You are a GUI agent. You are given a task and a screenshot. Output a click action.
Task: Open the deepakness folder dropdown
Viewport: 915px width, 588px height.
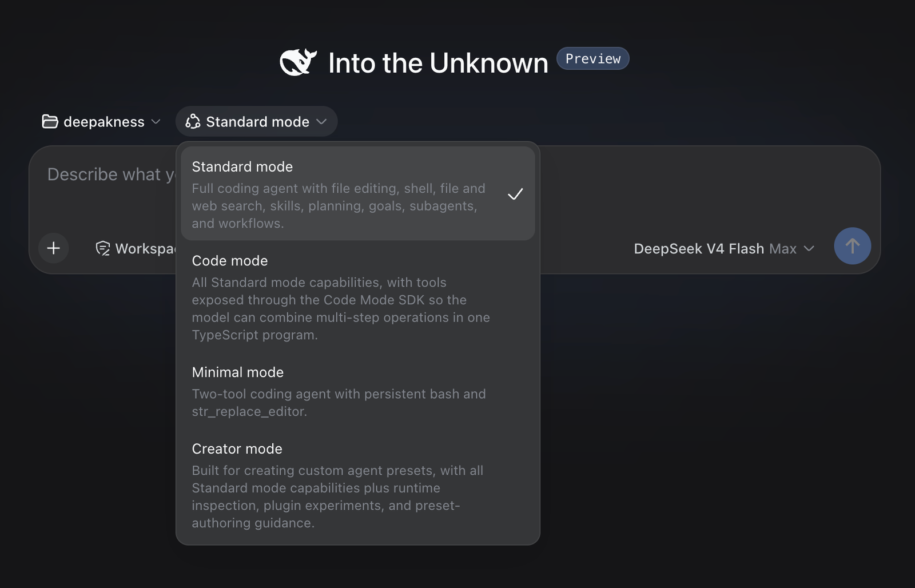[x=101, y=122]
